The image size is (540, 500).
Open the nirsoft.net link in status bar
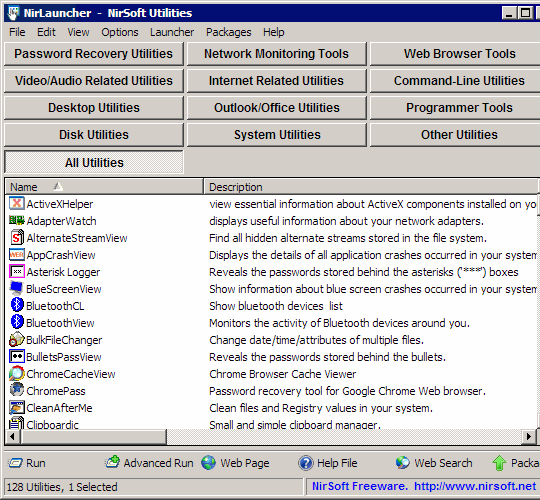(x=475, y=486)
